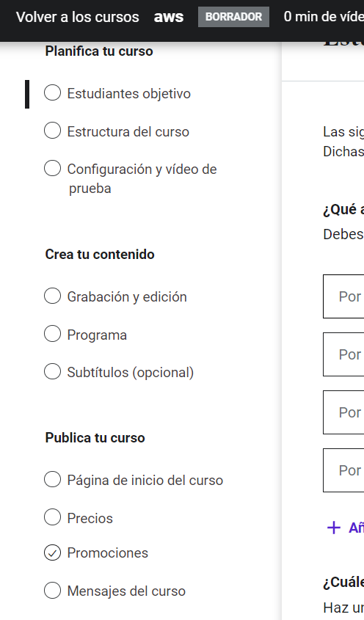Click the circle icon beside Mensajes del curso
This screenshot has height=620, width=364.
click(x=52, y=591)
